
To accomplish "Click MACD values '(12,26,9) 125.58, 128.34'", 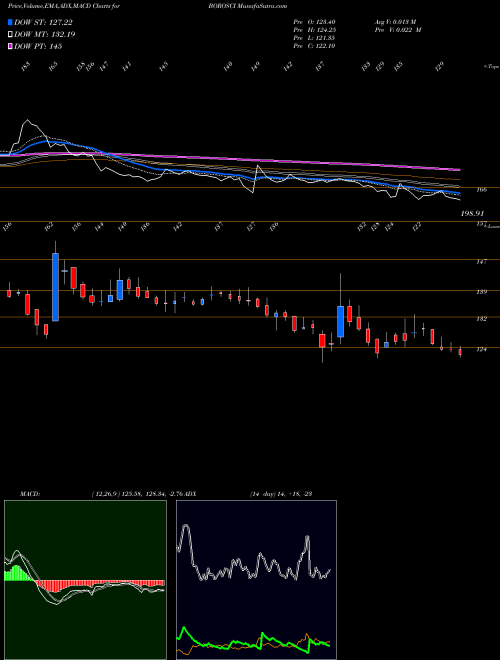I will (x=131, y=494).
